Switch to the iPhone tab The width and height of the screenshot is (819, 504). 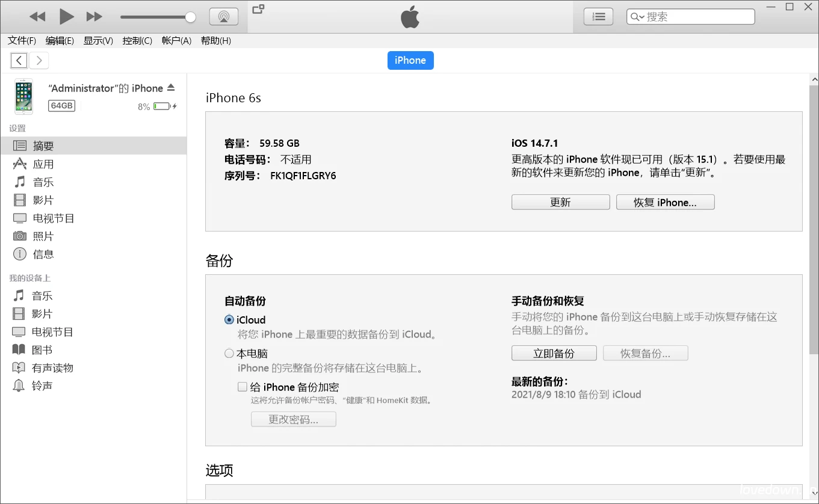pos(410,60)
